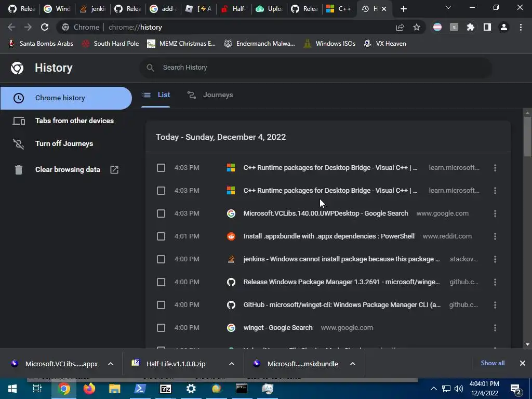Select checkbox for Microsoft.VCLibs Google Search
This screenshot has width=532, height=399.
[x=161, y=214]
